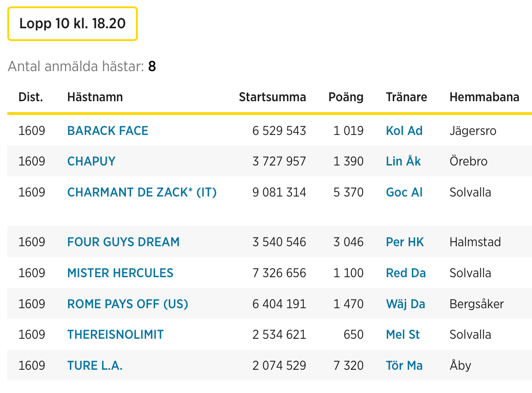Select the CHARMANT DE ZACK* (IT) link

(x=142, y=192)
